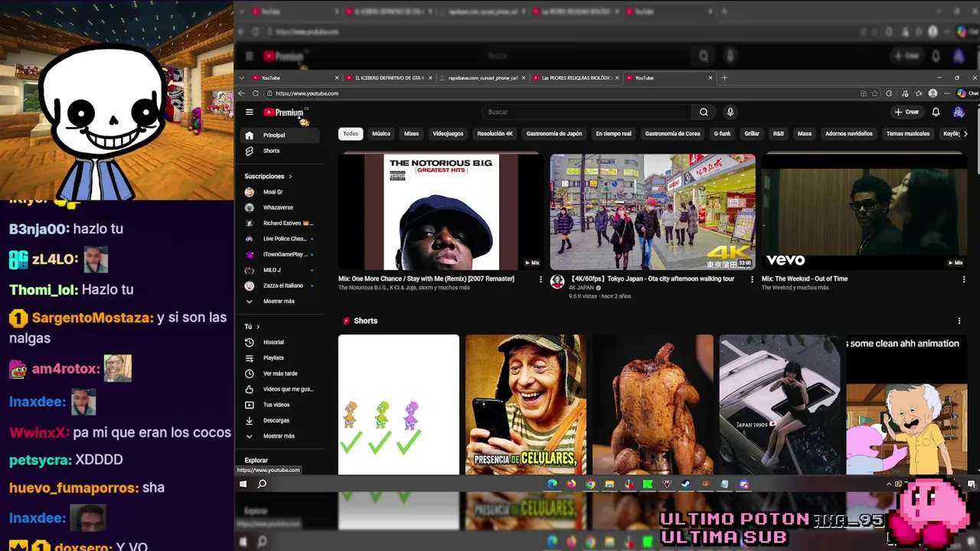Image resolution: width=980 pixels, height=551 pixels.
Task: Open some clean ahh animation Short
Action: click(x=906, y=405)
